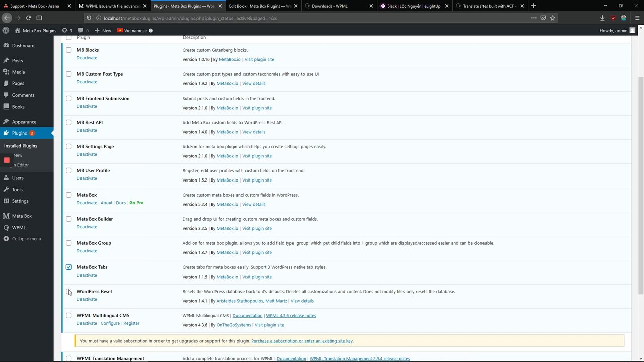Check the MB Settings Page checkbox

click(69, 146)
